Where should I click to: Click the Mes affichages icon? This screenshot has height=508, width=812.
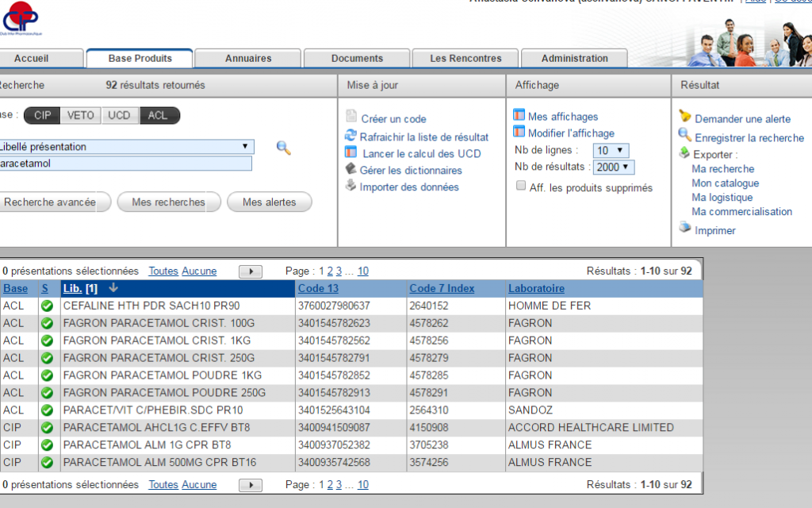click(519, 114)
